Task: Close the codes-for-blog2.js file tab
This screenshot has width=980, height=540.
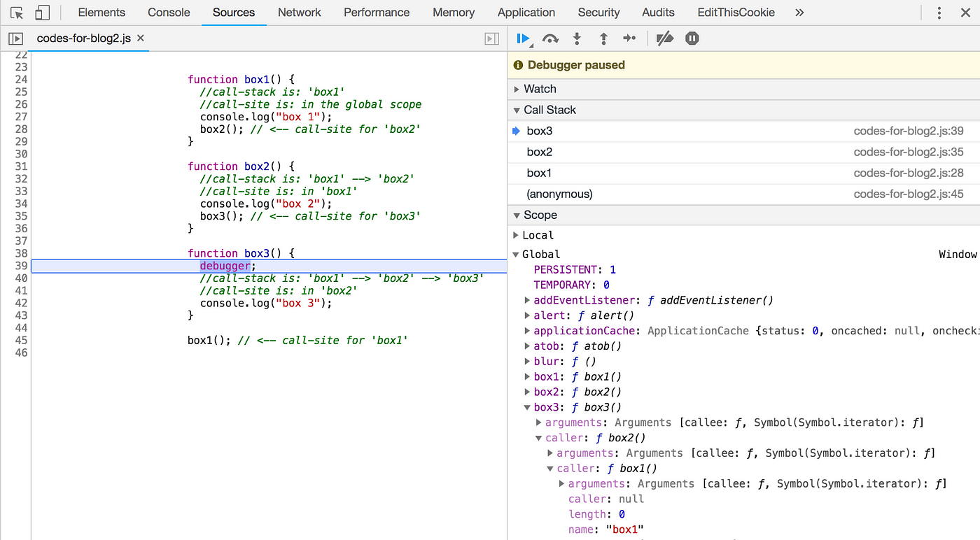Action: pyautogui.click(x=140, y=38)
